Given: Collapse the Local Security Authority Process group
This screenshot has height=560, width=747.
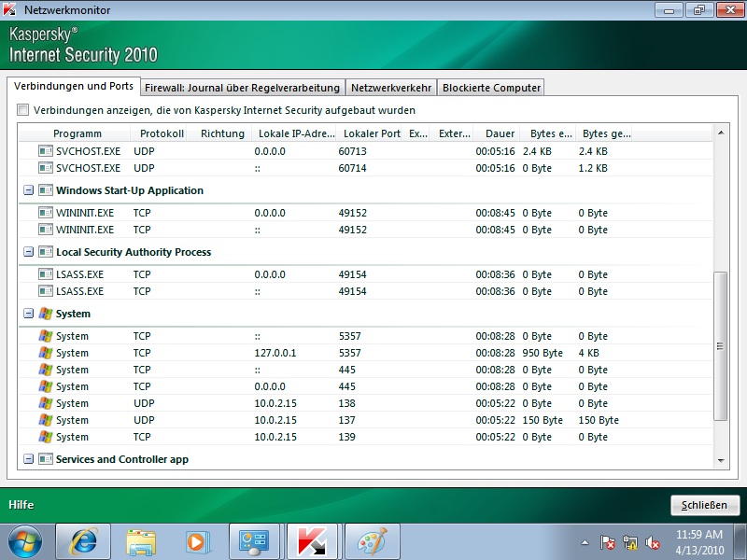Looking at the screenshot, I should 29,252.
